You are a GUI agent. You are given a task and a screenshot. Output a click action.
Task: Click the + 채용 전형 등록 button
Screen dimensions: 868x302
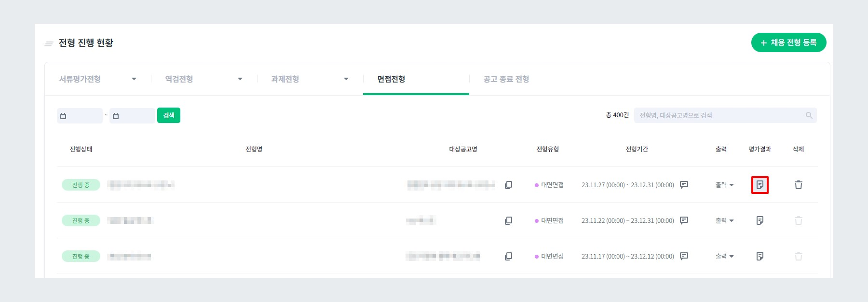(788, 42)
